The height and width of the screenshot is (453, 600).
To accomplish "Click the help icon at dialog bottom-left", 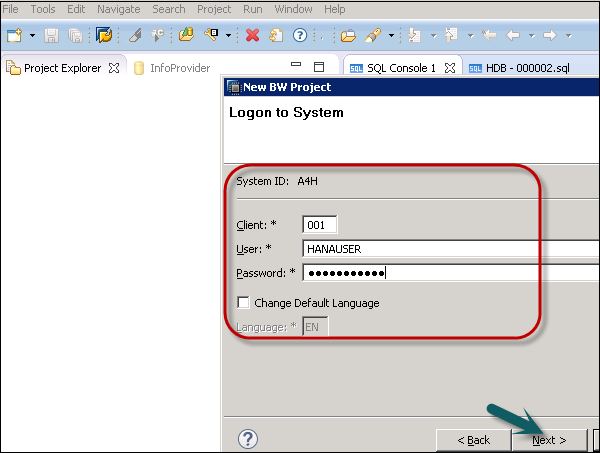I will tap(248, 439).
